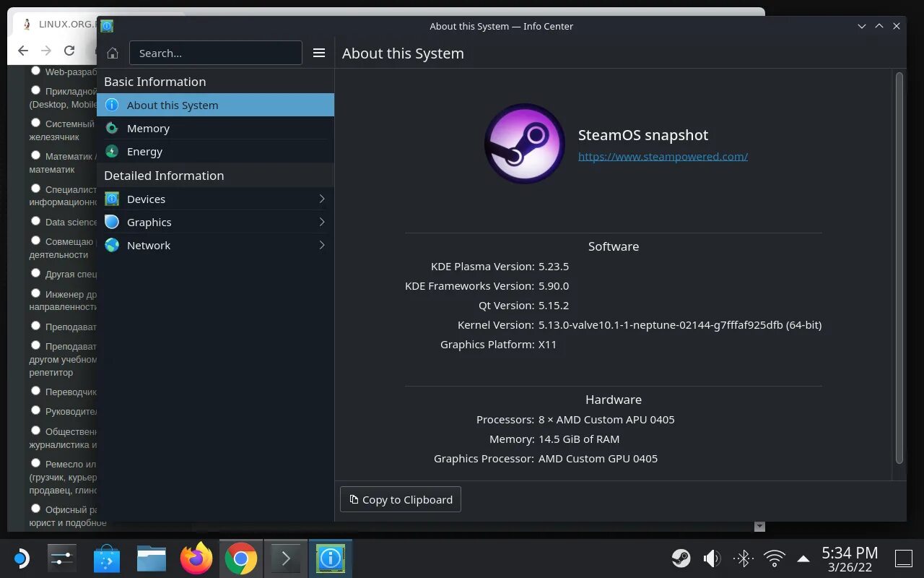Expand the Devices category chevron

[322, 199]
